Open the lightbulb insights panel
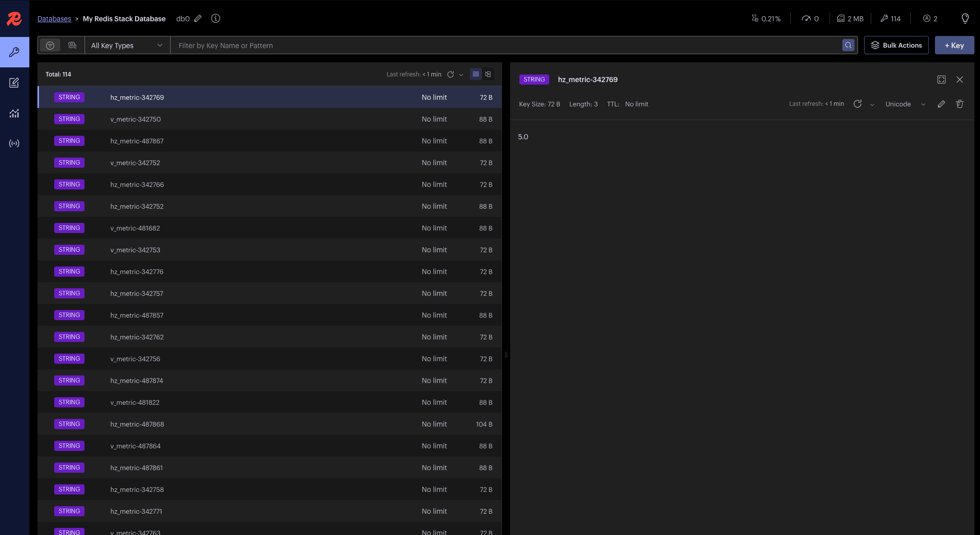This screenshot has height=535, width=980. (965, 18)
